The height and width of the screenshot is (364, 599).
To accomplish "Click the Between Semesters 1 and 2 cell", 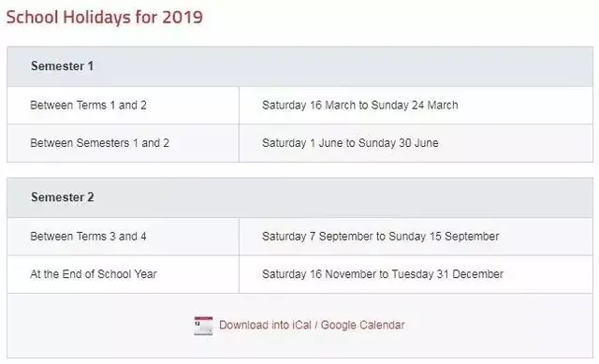I will point(123,143).
